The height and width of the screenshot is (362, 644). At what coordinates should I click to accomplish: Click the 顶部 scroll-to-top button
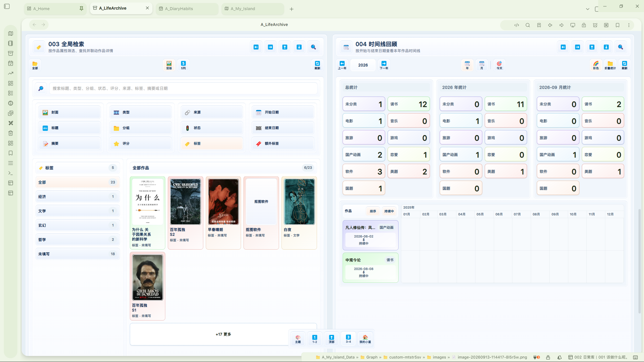pos(332,339)
